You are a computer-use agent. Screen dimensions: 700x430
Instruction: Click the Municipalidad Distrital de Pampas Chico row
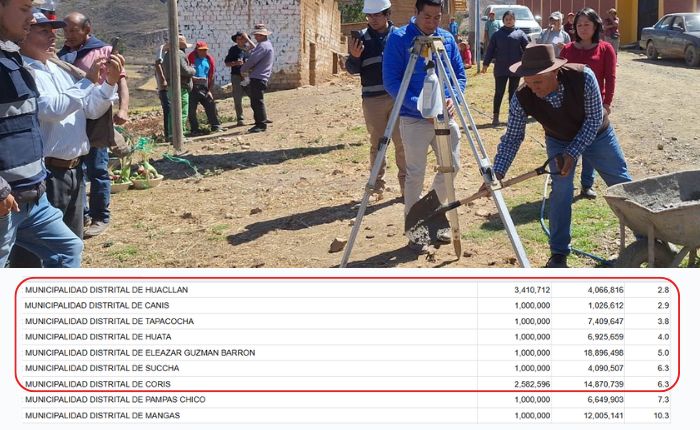[346, 400]
